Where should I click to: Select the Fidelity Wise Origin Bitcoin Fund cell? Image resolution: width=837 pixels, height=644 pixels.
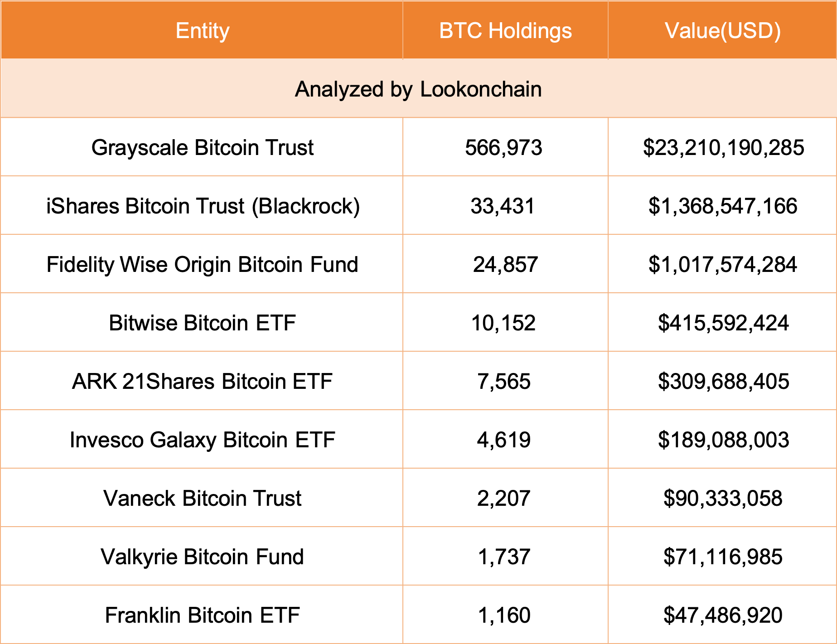[202, 265]
